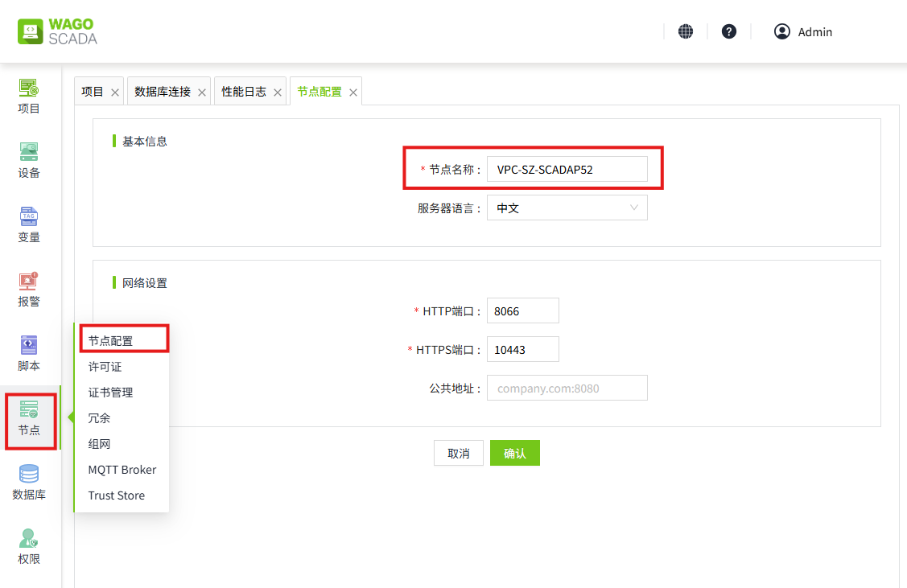This screenshot has height=588, width=907.
Task: Open the 设备 devices sidebar icon
Action: [x=29, y=161]
